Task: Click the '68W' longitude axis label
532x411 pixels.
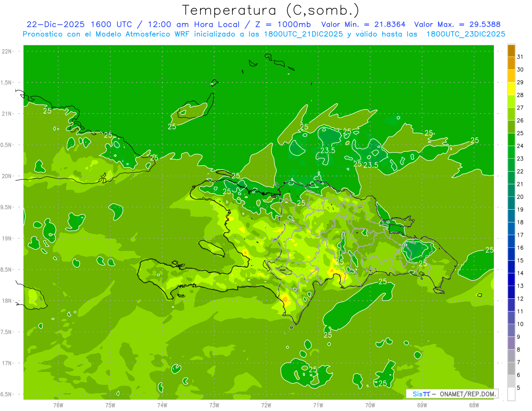Action: (x=474, y=405)
